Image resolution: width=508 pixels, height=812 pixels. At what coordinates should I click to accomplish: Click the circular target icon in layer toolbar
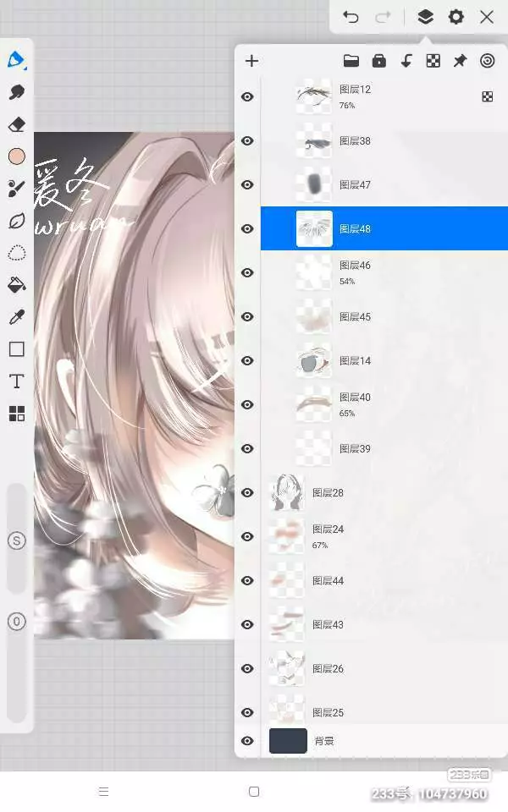click(x=488, y=61)
